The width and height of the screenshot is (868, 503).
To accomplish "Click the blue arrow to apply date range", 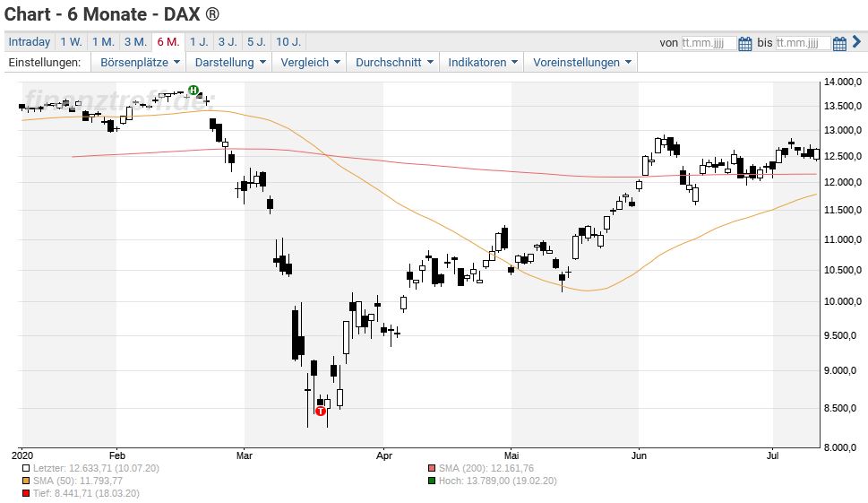I will tap(856, 41).
